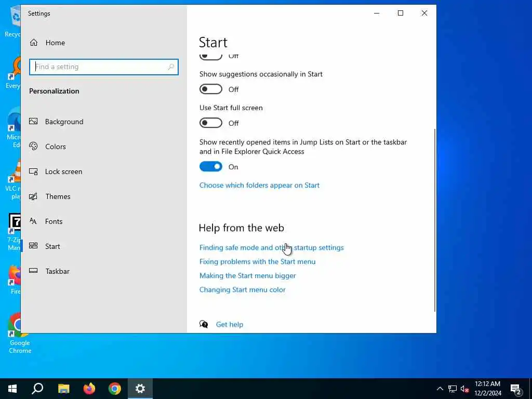Open Choose which folders appear on Start

(259, 185)
